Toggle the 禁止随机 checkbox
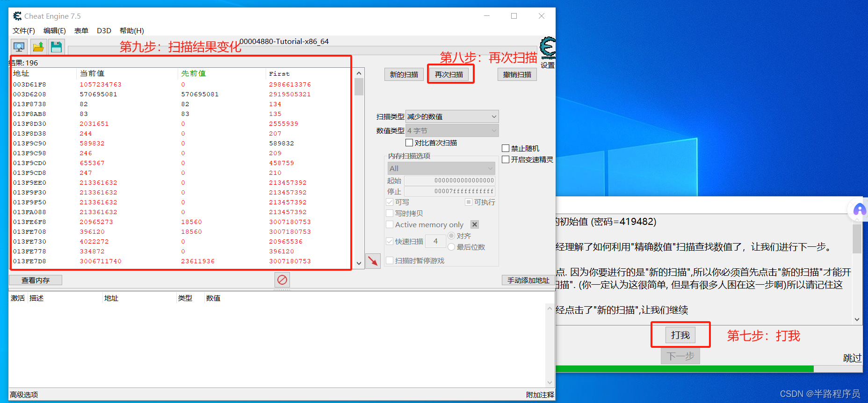Screen dimensions: 868x403 pos(506,148)
